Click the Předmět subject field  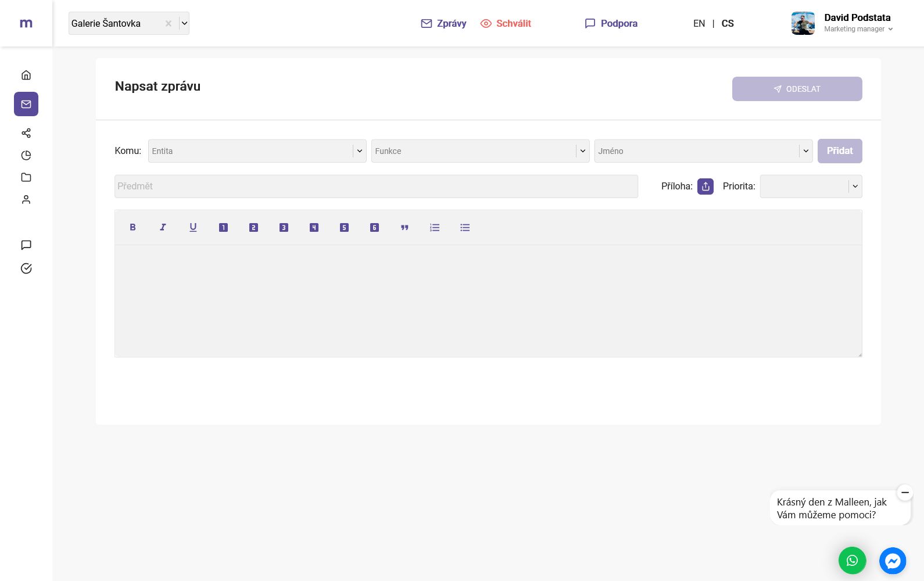(x=376, y=187)
